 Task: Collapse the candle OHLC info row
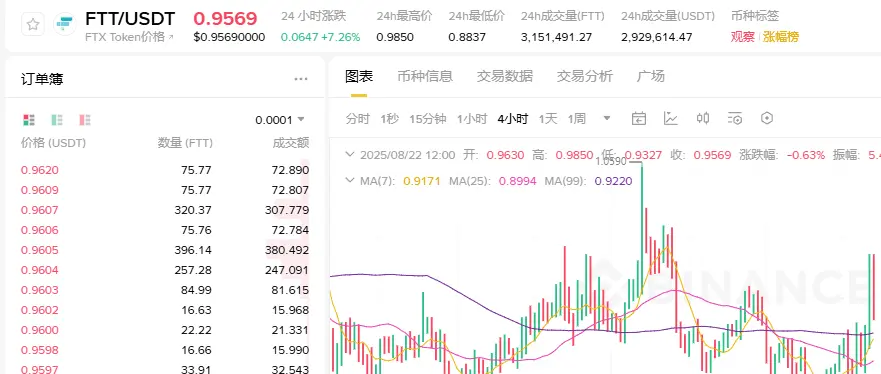coord(350,154)
